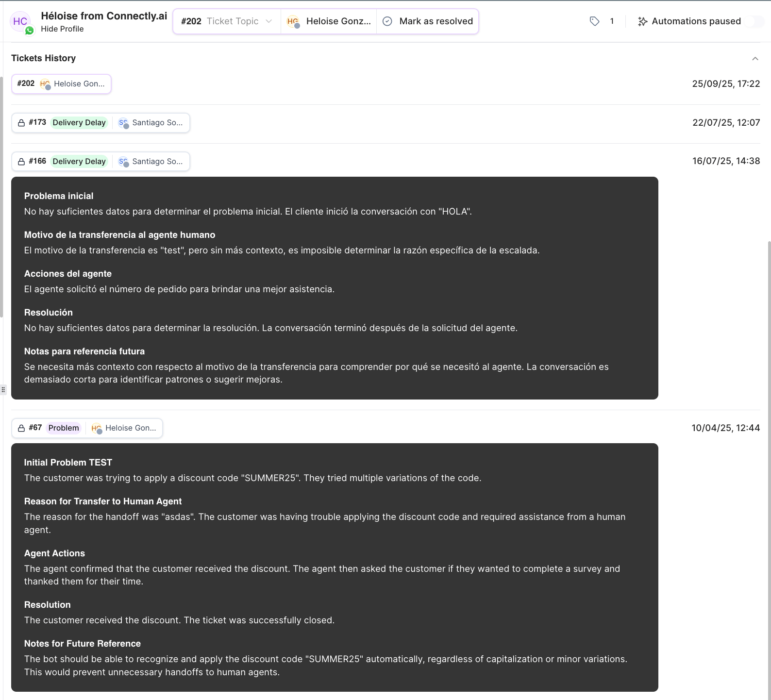771x700 pixels.
Task: Click the tag icon in the header
Action: (594, 21)
